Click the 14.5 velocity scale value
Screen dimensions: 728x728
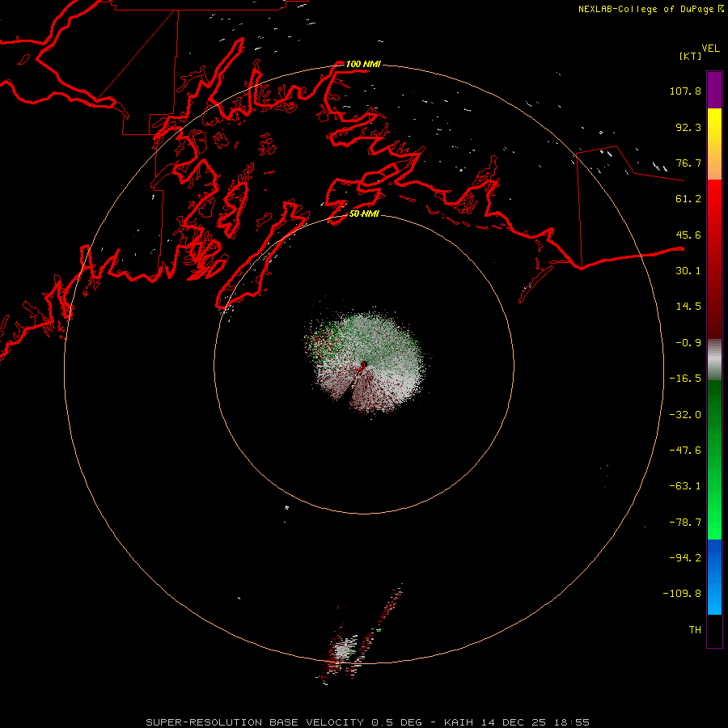(x=688, y=307)
